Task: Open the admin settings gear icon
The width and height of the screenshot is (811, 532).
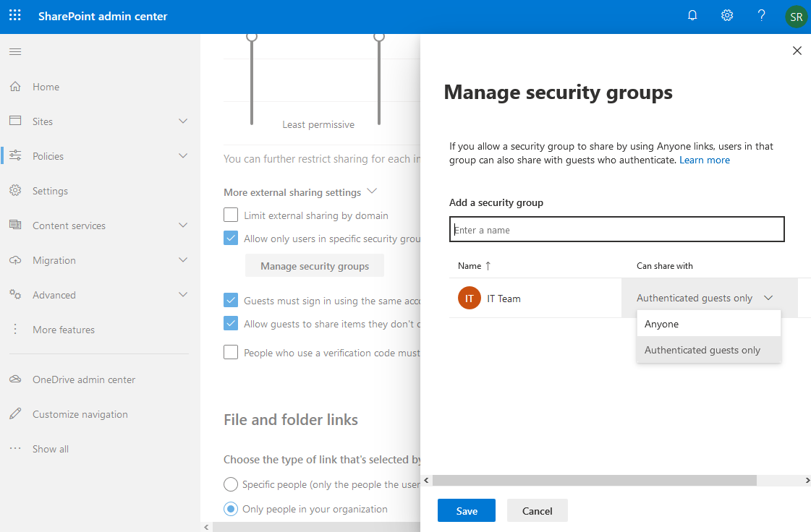Action: [x=727, y=14]
